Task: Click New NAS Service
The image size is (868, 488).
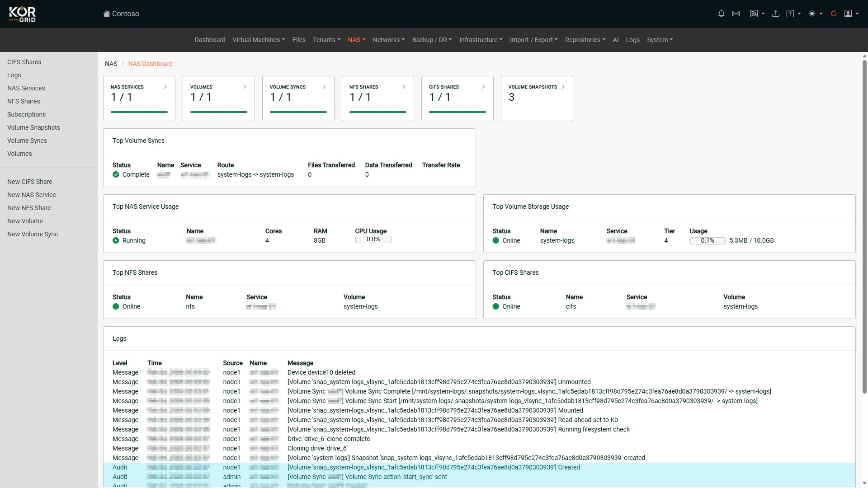Action: 32,195
